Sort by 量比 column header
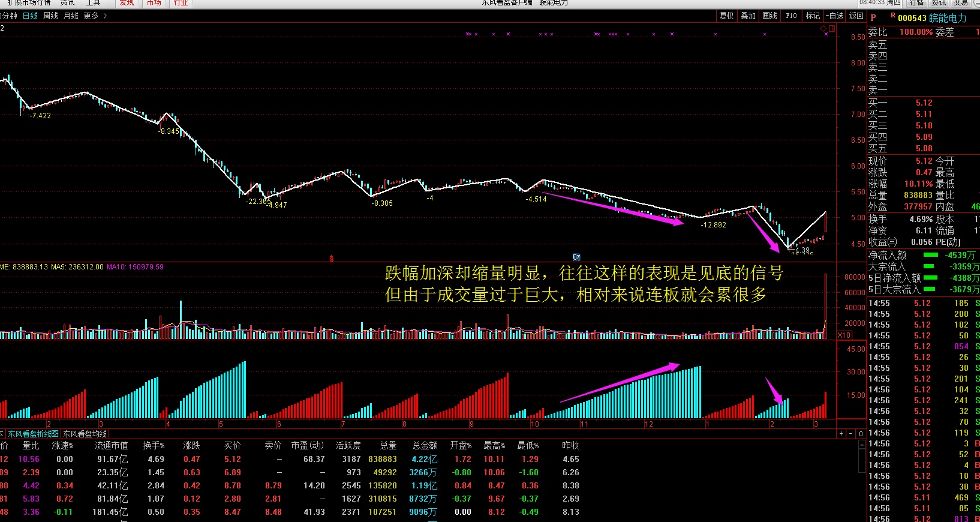The height and width of the screenshot is (522, 980). (x=31, y=445)
